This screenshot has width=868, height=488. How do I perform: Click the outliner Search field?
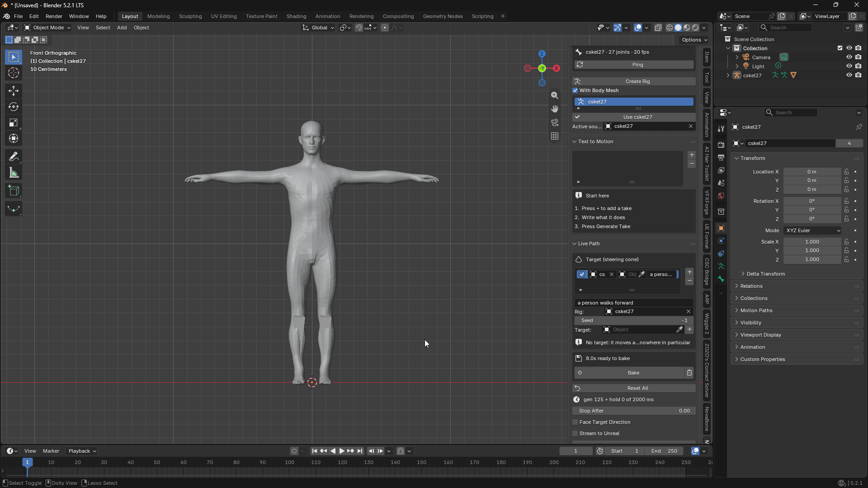785,28
